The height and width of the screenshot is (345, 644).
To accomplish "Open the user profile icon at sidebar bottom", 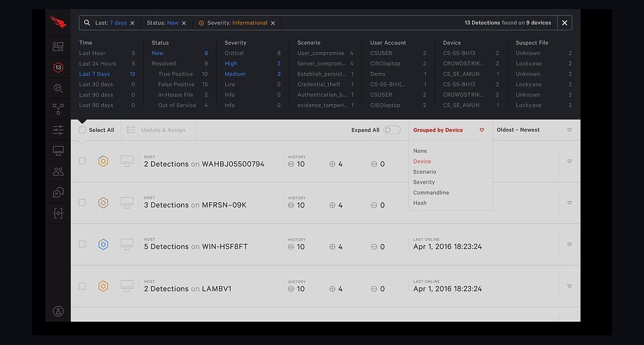I will coord(58,311).
